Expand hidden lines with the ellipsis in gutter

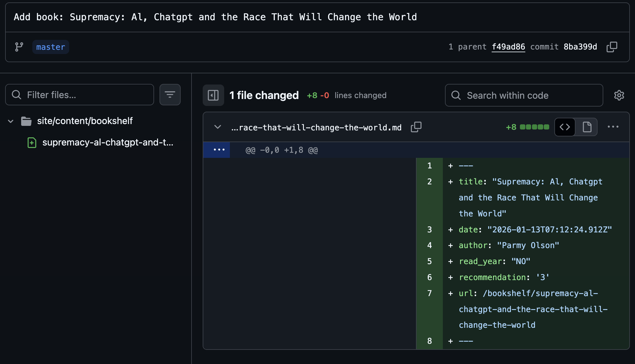click(218, 150)
